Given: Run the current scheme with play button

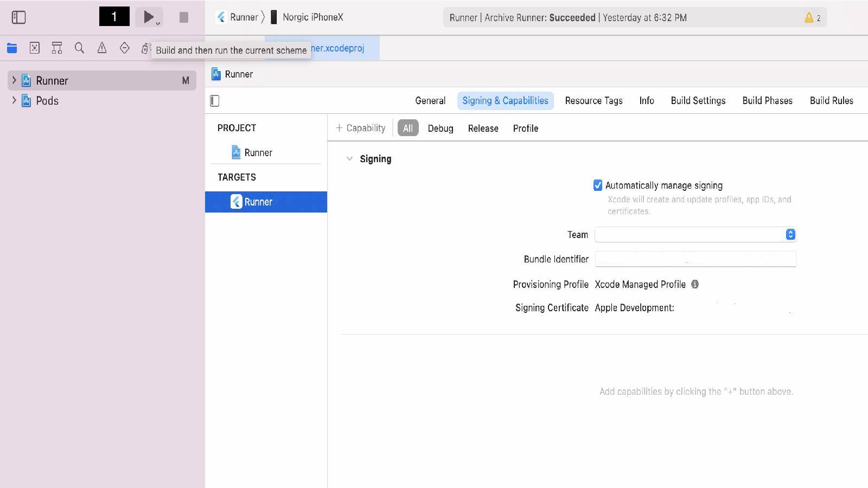Looking at the screenshot, I should [x=148, y=17].
